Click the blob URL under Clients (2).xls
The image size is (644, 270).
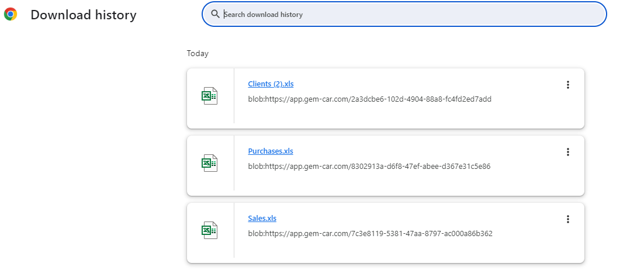[369, 99]
